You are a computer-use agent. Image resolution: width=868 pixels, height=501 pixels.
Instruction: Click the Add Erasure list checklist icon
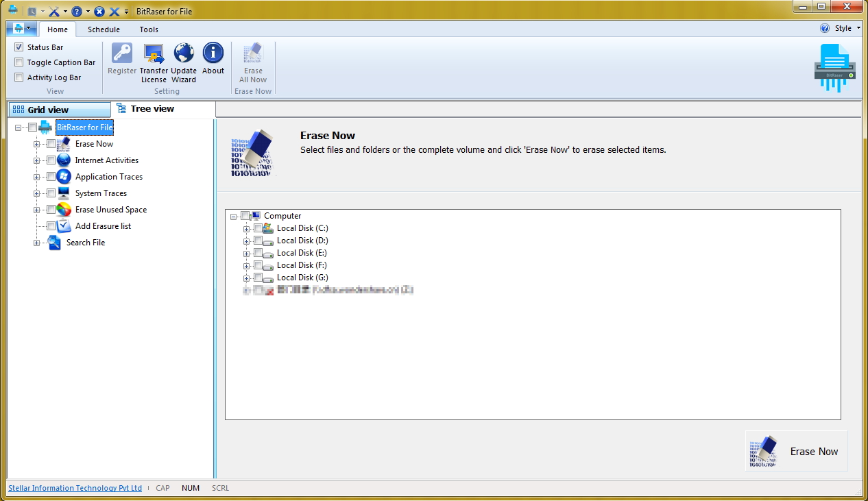[x=64, y=226]
